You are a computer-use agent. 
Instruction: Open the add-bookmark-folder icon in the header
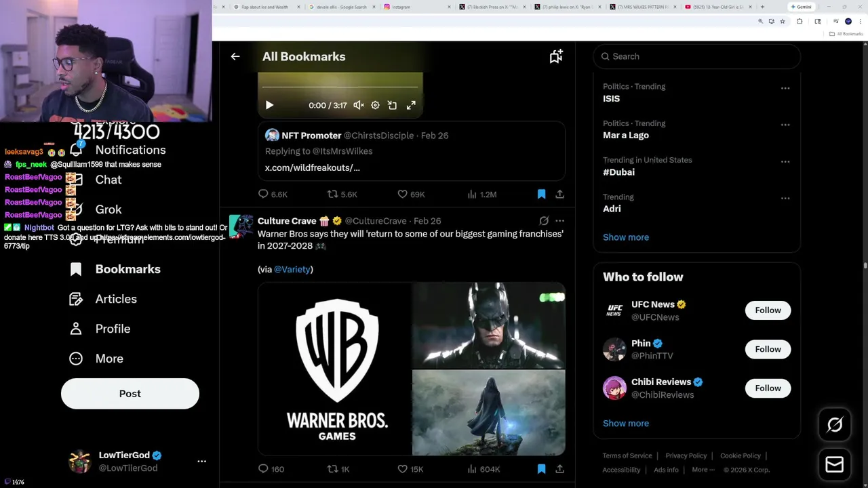556,56
